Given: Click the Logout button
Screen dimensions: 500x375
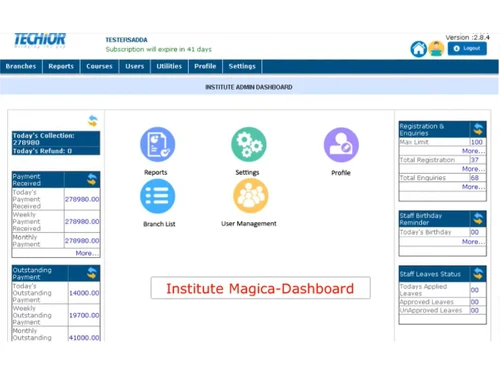Looking at the screenshot, I should coord(467,48).
